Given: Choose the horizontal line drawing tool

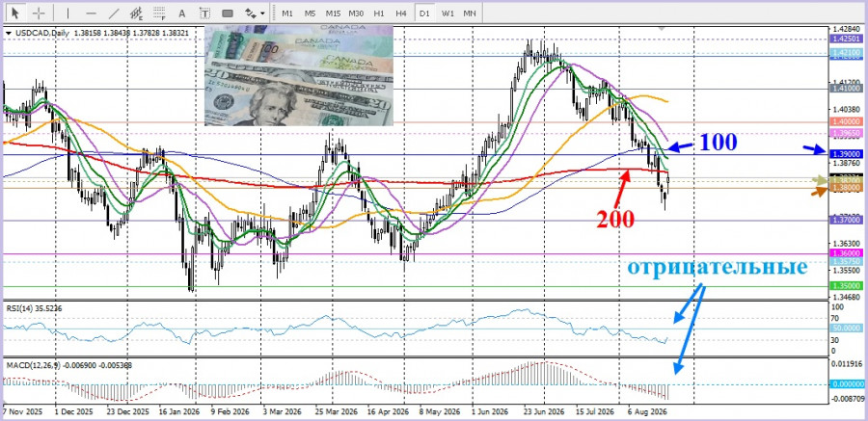Looking at the screenshot, I should point(92,13).
